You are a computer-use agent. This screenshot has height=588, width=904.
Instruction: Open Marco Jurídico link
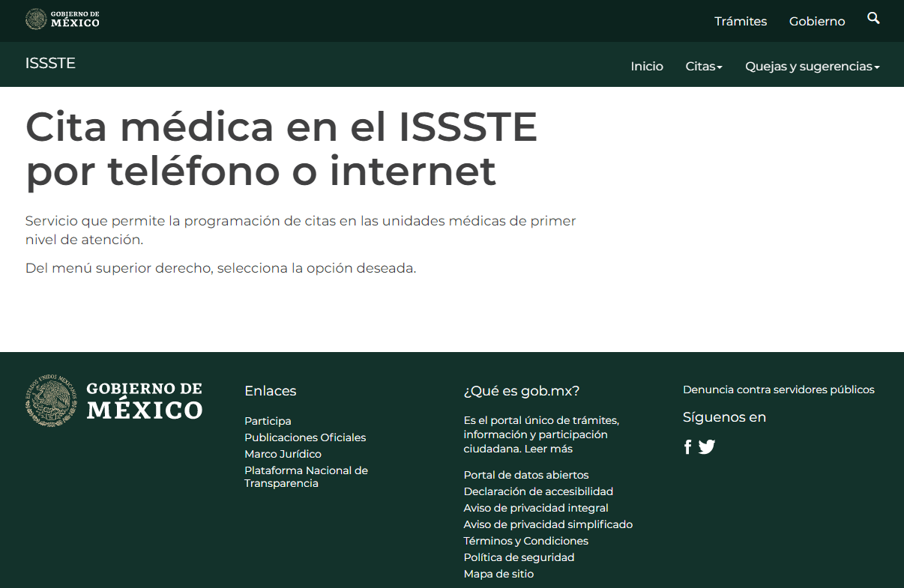click(x=283, y=454)
